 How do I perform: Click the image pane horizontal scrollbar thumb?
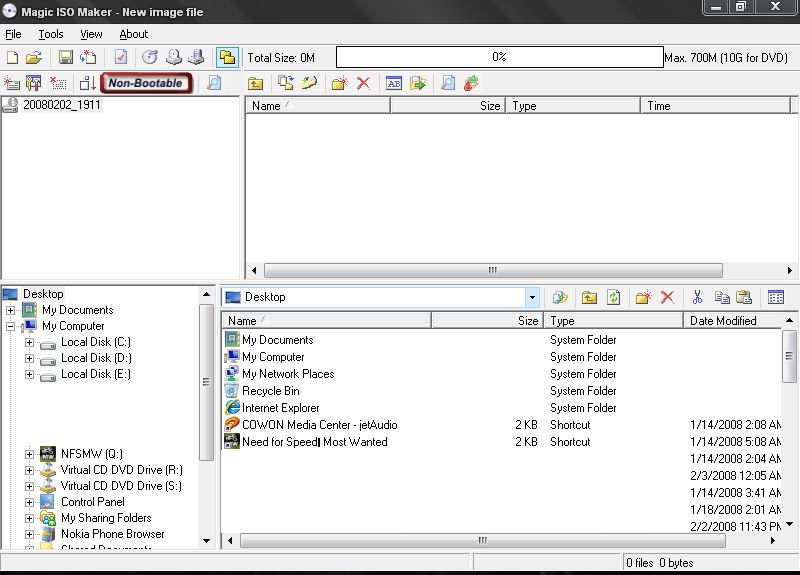click(x=493, y=270)
